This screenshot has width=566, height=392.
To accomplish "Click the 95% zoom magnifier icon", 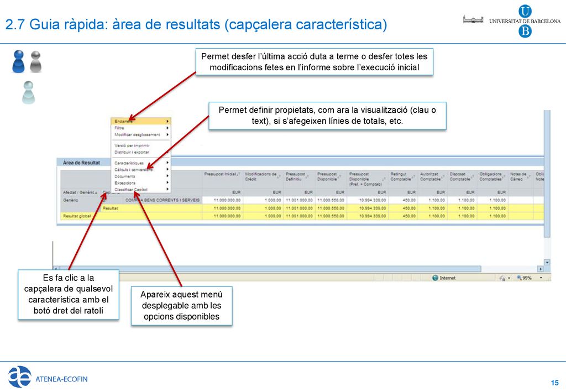I will [x=519, y=278].
